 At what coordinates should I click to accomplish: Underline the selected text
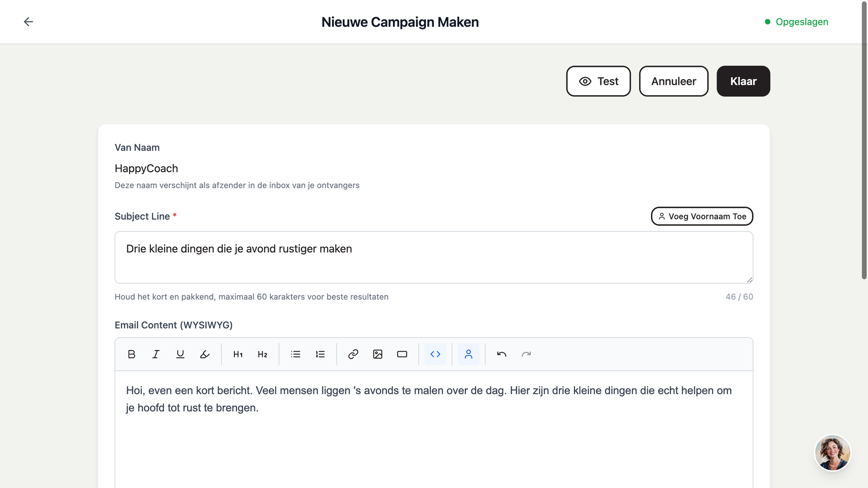coord(180,354)
